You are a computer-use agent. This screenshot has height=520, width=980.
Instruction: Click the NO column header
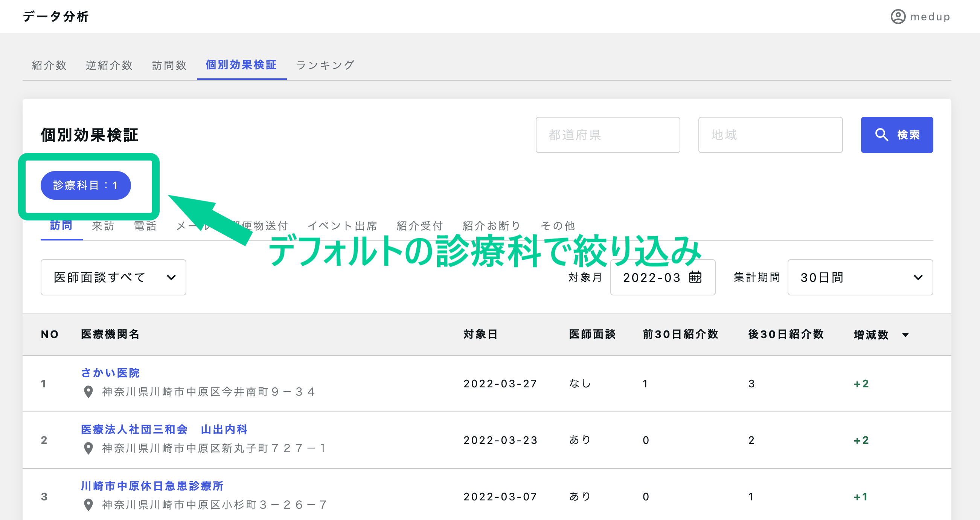pos(50,334)
